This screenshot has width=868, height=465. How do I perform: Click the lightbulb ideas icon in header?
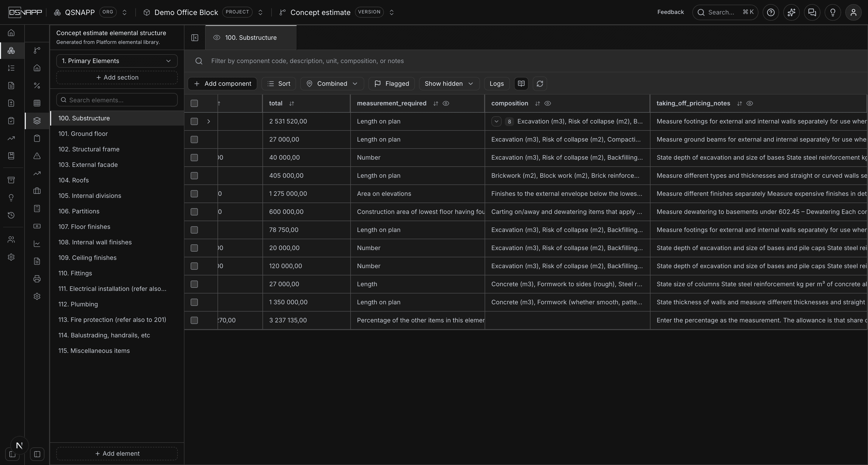pos(833,12)
